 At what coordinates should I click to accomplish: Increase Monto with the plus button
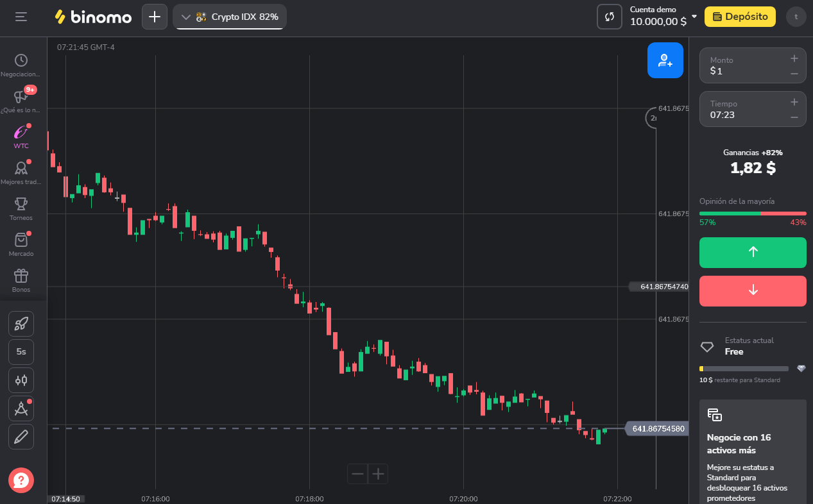coord(794,58)
